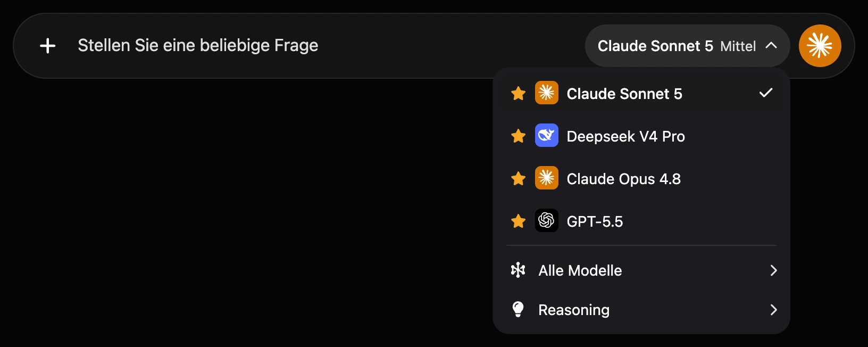Click the OpenAI logo next to GPT-5.5
The height and width of the screenshot is (347, 868).
546,220
